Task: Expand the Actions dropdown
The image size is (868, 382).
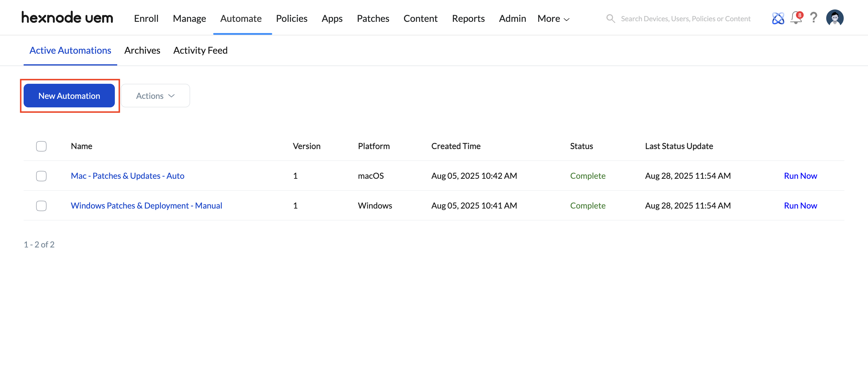Action: tap(155, 96)
